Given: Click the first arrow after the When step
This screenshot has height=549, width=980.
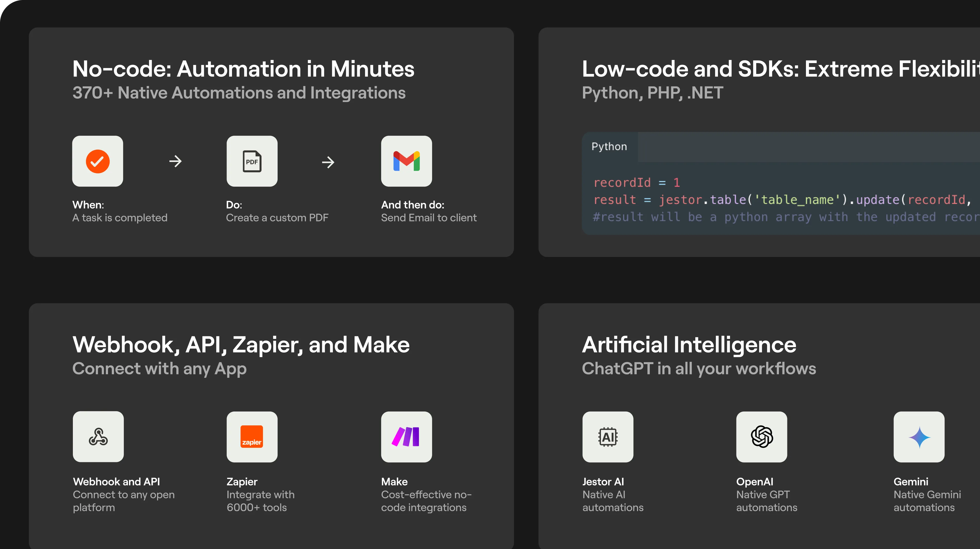Looking at the screenshot, I should tap(175, 161).
